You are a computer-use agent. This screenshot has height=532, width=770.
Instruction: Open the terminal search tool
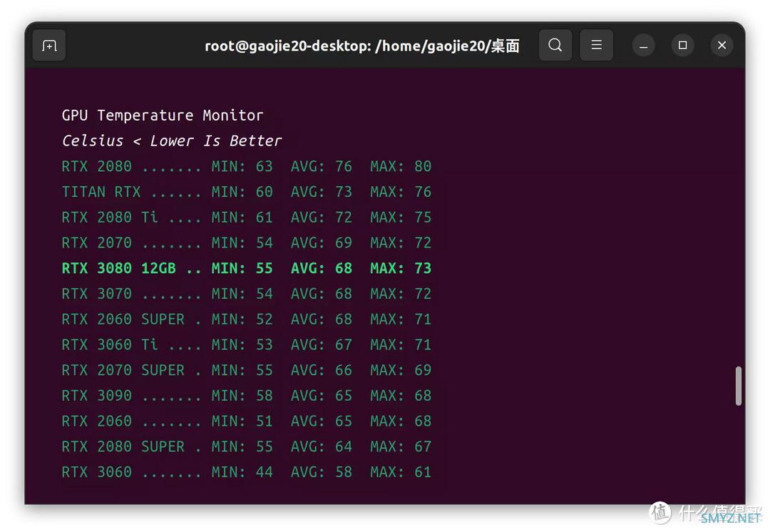(x=555, y=45)
